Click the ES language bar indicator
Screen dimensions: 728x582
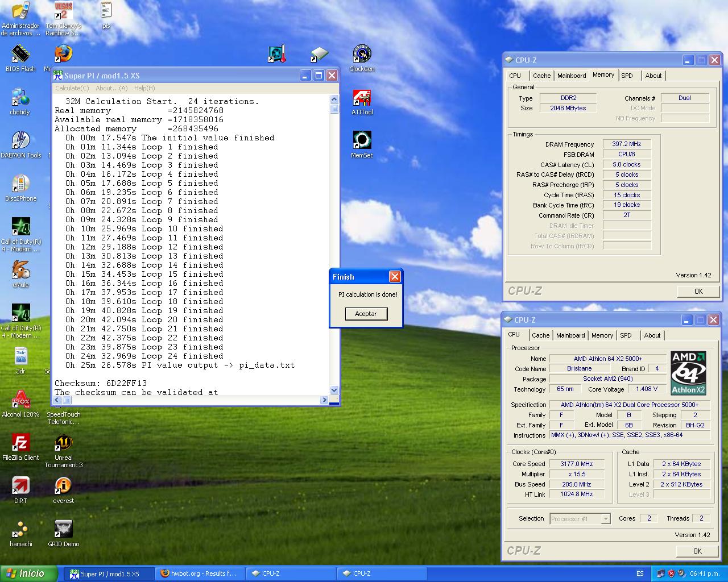pyautogui.click(x=640, y=573)
